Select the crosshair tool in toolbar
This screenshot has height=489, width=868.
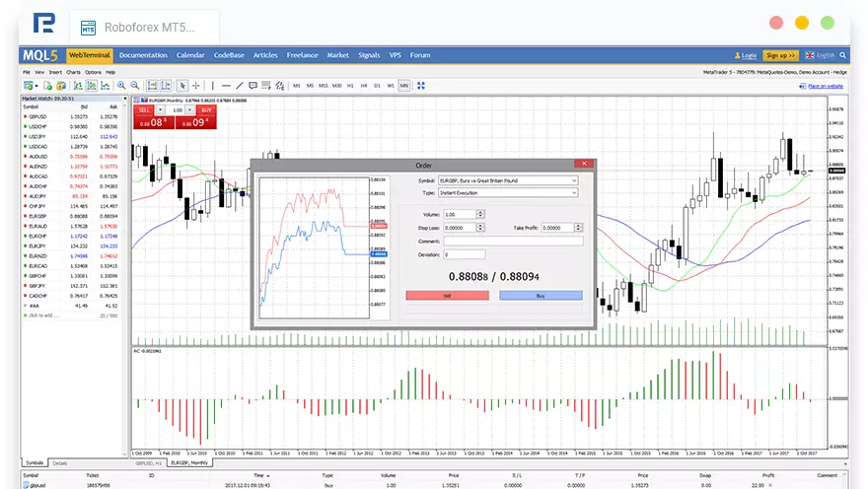point(196,86)
